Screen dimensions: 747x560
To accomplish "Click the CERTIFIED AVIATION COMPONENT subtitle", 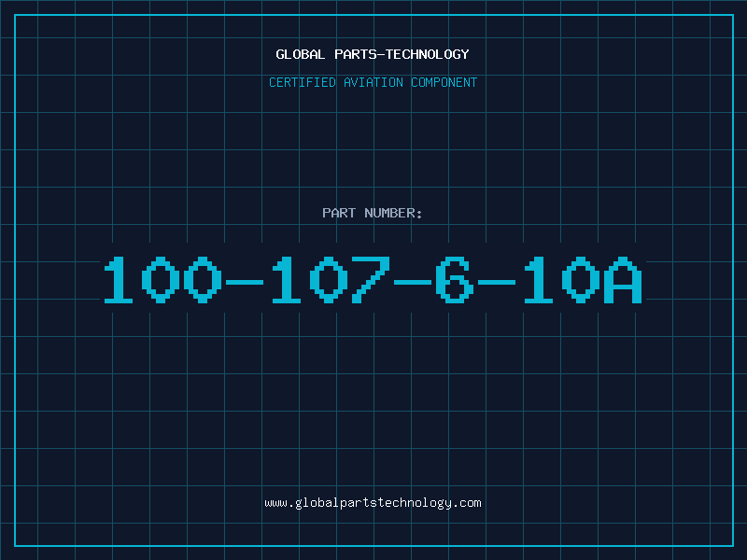I will (x=373, y=82).
